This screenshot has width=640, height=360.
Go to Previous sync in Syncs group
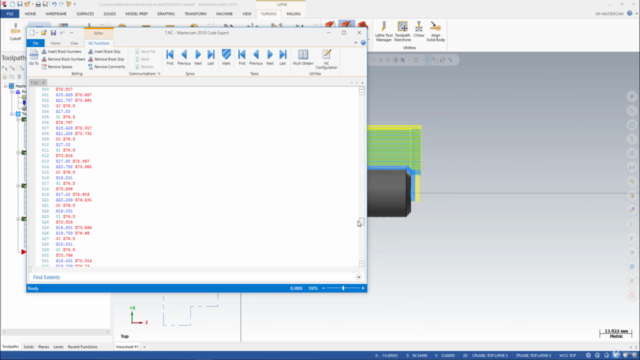click(x=184, y=57)
